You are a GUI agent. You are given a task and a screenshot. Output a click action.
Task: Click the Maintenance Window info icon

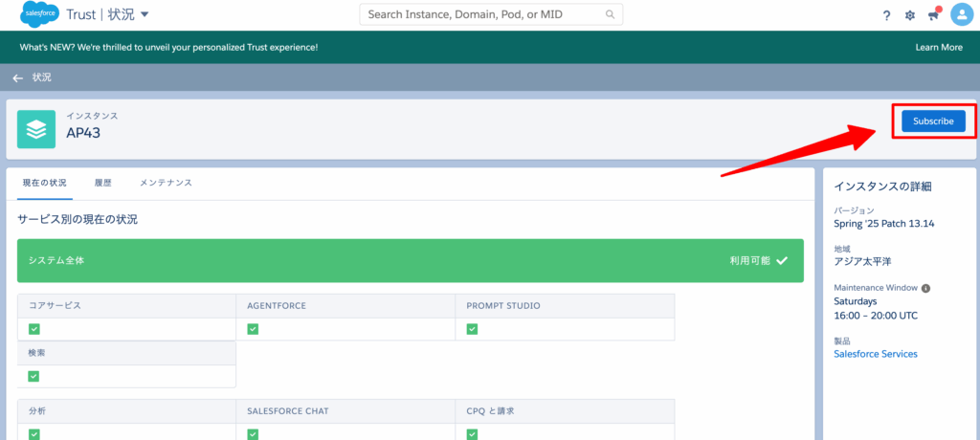[926, 288]
